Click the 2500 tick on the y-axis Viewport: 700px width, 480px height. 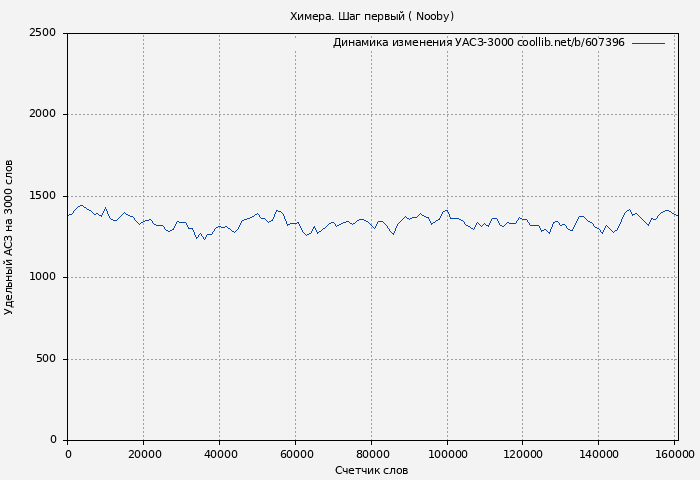[42, 33]
